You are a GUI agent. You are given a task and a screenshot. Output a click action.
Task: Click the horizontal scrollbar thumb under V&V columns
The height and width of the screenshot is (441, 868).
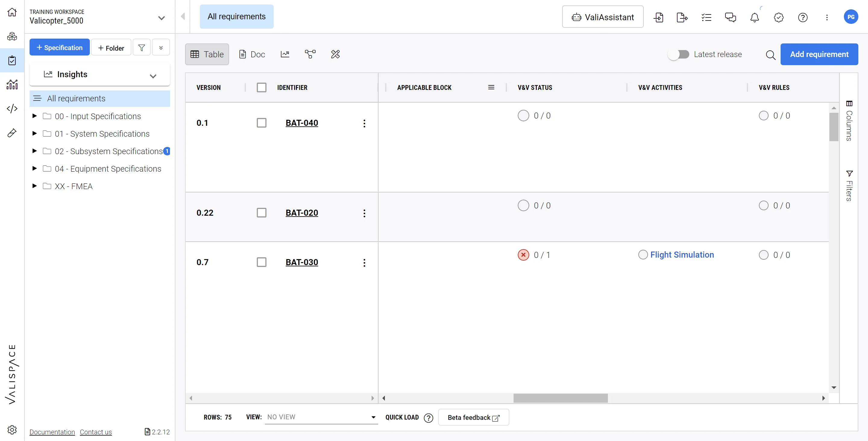click(x=560, y=398)
